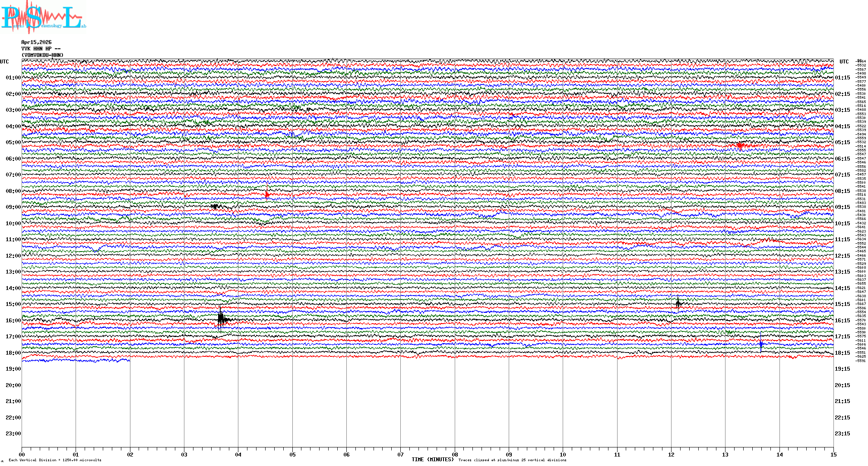Screen dimensions: 868x466
Task: Click the vertical division microvolts note
Action: (x=55, y=460)
